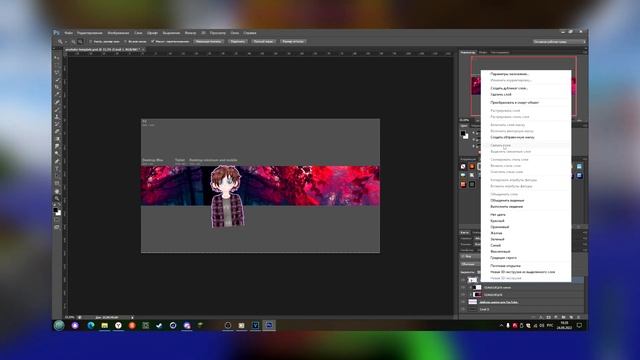
Task: Select the Eraser tool
Action: coord(57,131)
